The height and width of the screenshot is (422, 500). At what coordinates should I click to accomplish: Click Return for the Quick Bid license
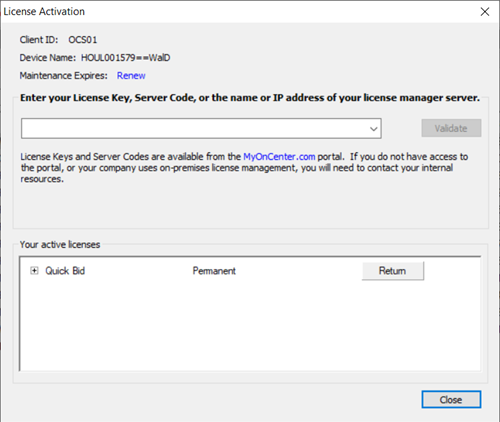coord(393,271)
